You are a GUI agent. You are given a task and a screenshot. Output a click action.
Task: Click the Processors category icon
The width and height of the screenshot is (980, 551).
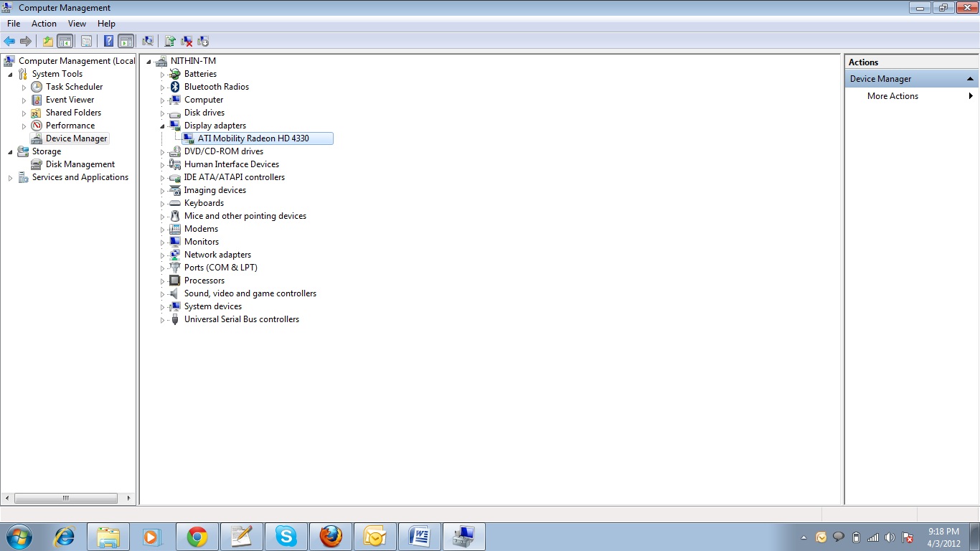[174, 281]
